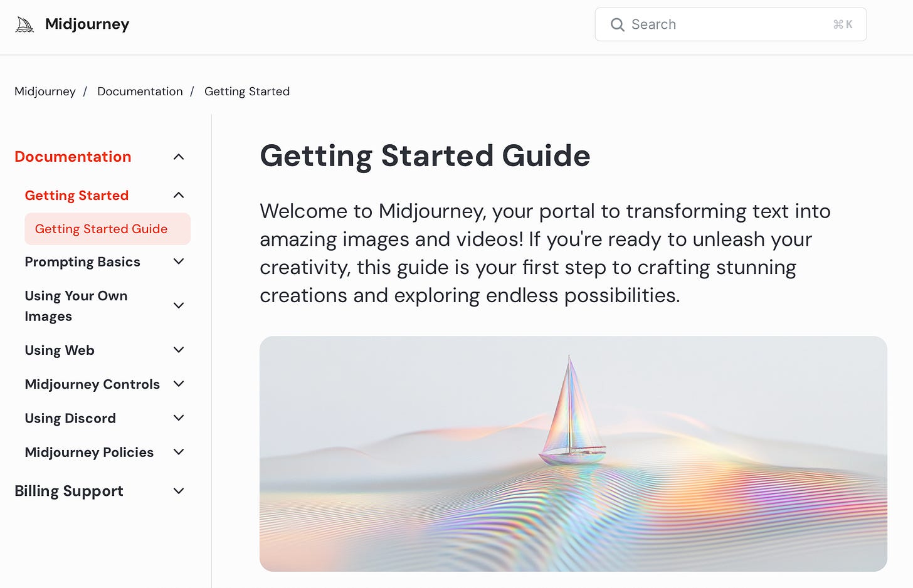Open the Using Web section

click(60, 350)
